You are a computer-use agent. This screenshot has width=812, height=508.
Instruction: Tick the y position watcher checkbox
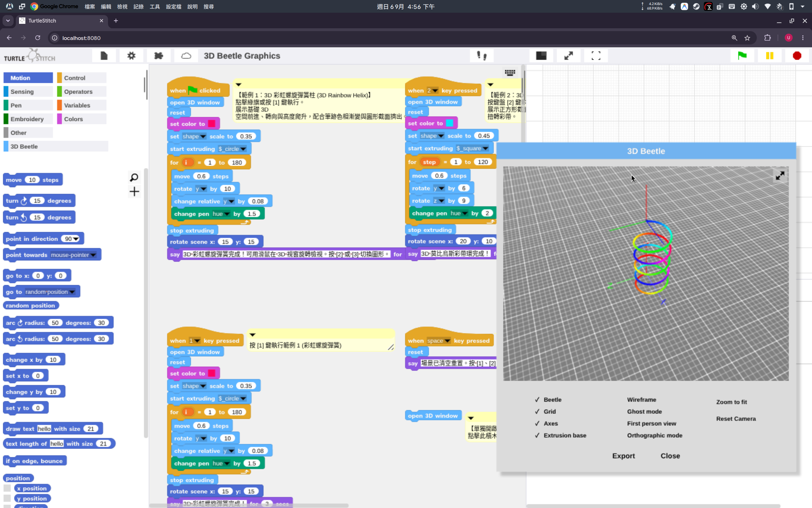7,498
